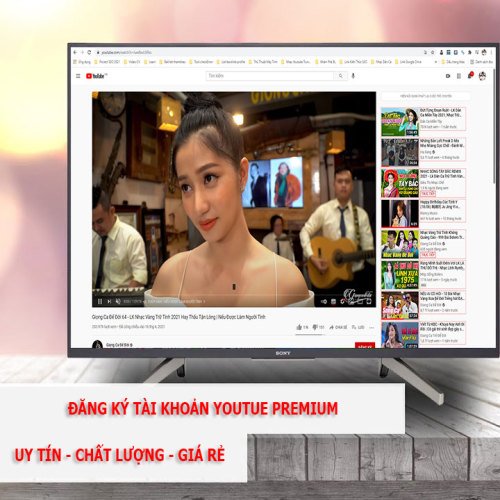Mute the video with the speaker icon
Screen dimensions: 500x500
[118, 301]
